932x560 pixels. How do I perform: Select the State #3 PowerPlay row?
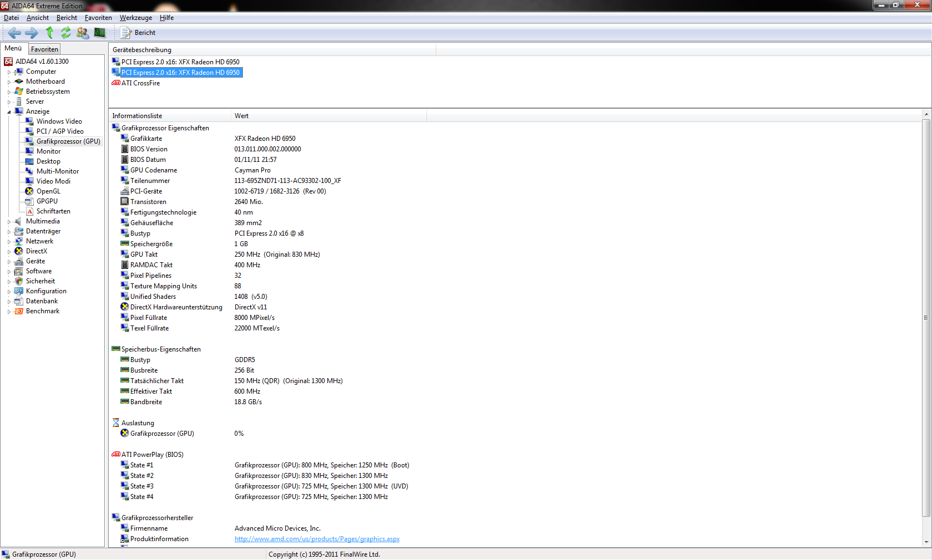point(264,486)
